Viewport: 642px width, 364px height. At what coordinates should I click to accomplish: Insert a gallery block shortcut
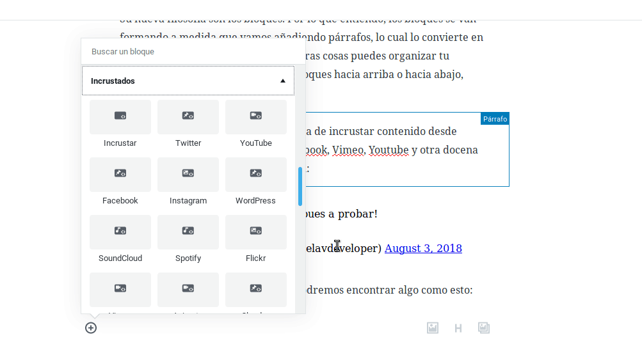point(483,328)
